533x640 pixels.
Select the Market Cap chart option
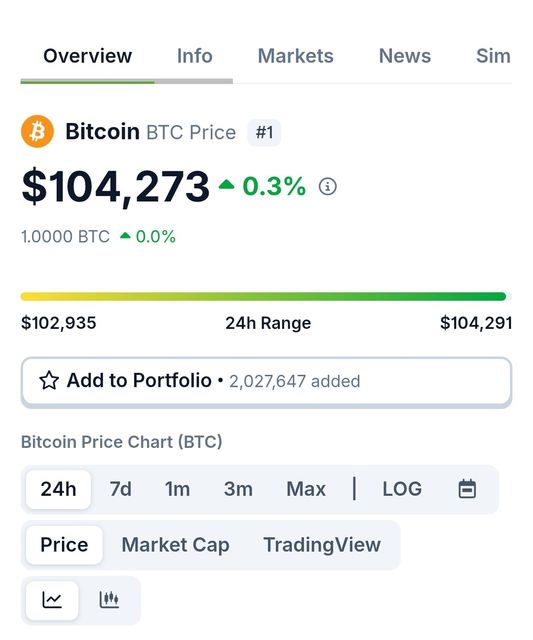click(175, 545)
